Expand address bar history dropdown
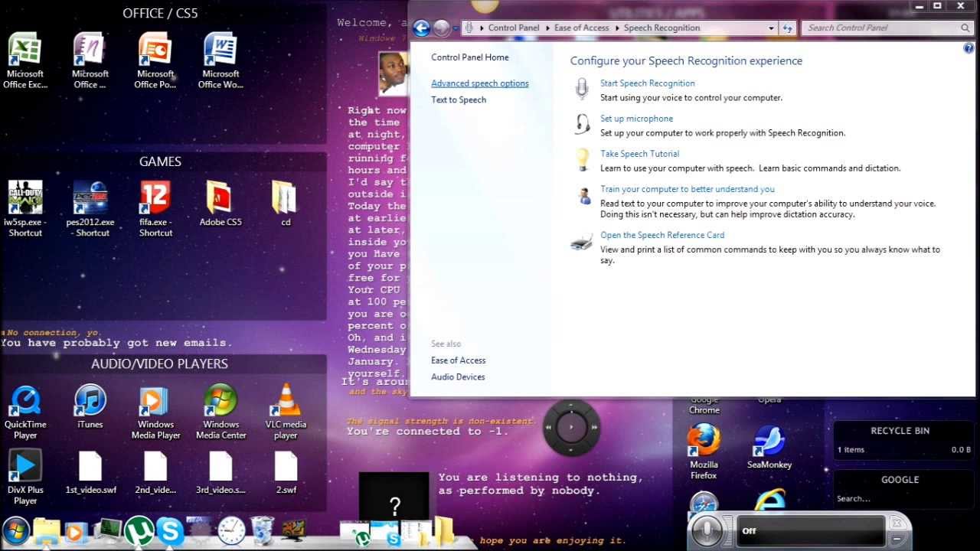This screenshot has width=980, height=551. [771, 28]
